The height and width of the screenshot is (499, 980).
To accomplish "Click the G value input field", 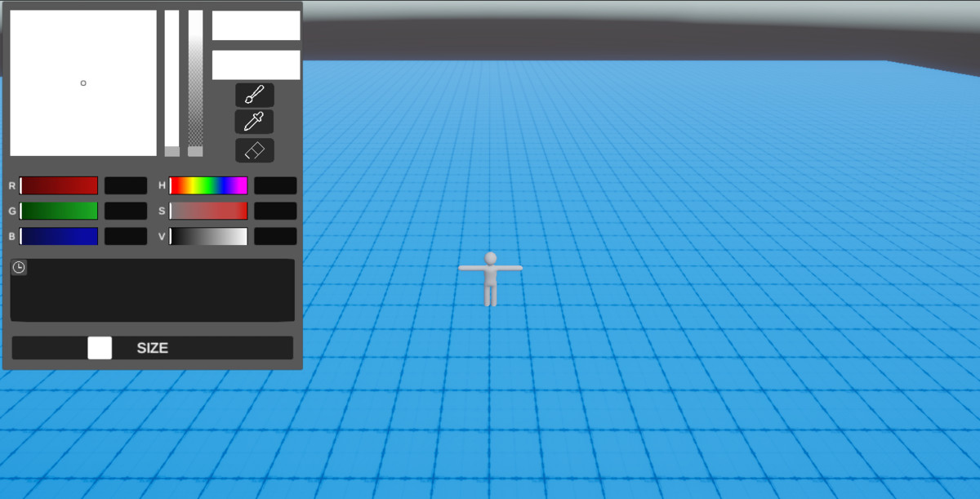I will (126, 211).
